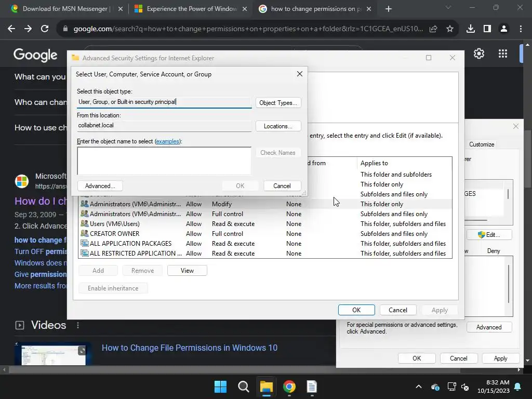The image size is (532, 399).
Task: Select the how to change permissions tab
Action: click(315, 9)
